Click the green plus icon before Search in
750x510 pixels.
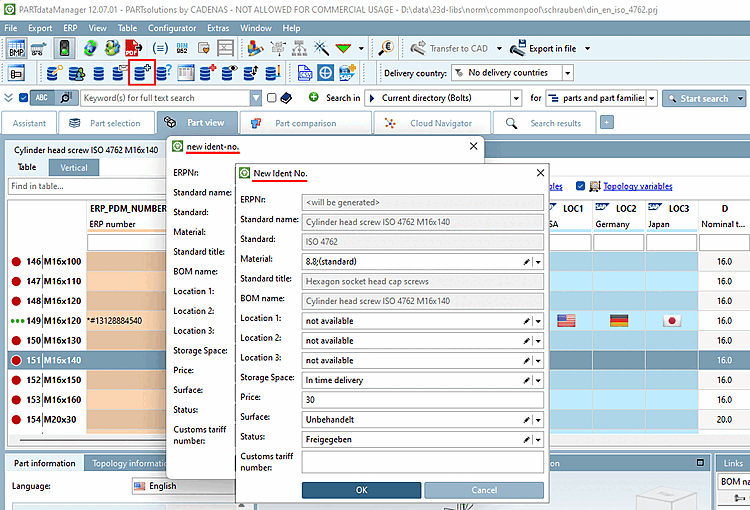tap(313, 98)
